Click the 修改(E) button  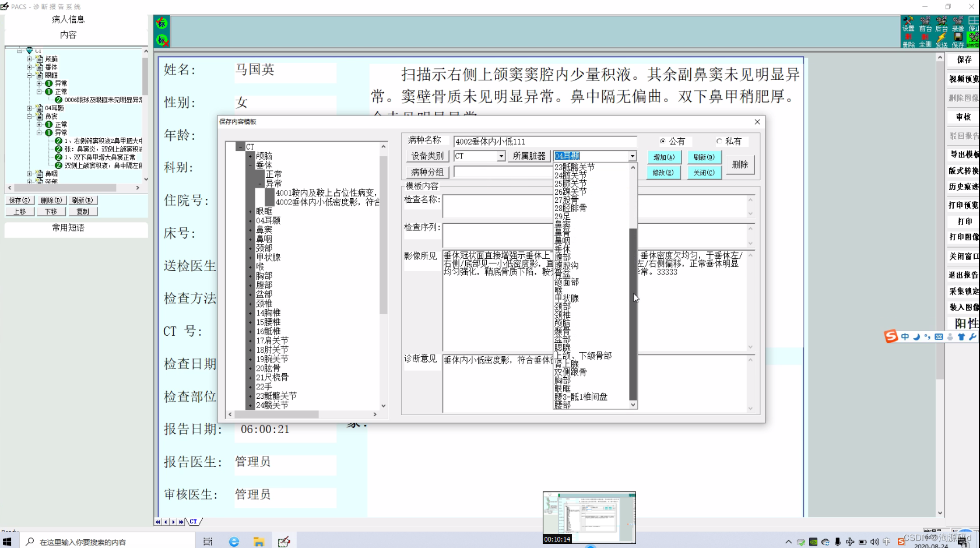click(663, 173)
